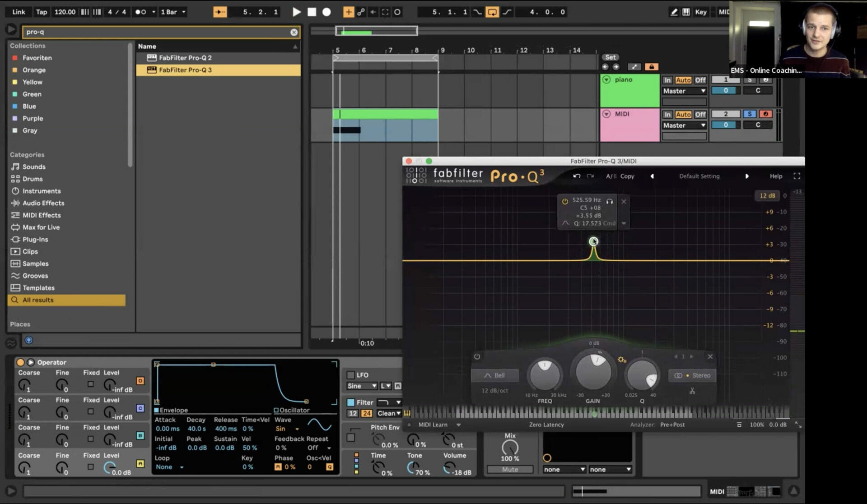Open the Audio Effects category
Image resolution: width=867 pixels, height=504 pixels.
(43, 203)
